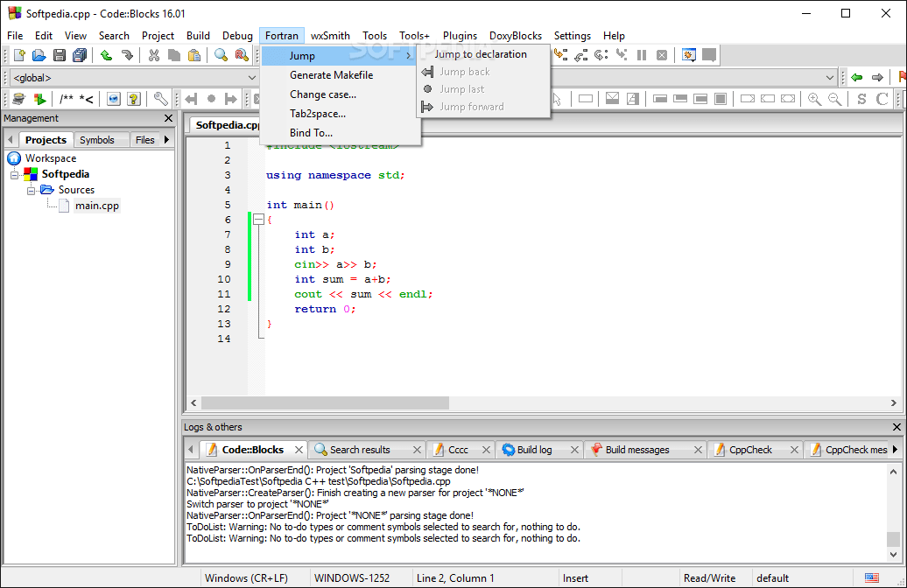Open Replace with the R magnifier icon

coord(242,55)
